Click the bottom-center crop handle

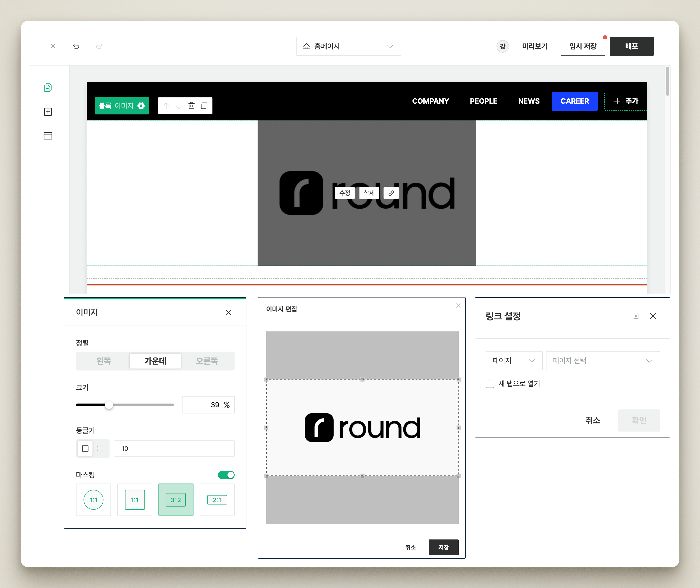362,476
